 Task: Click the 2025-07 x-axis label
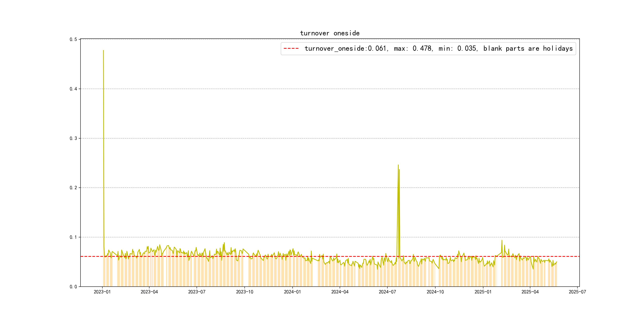[x=577, y=292]
